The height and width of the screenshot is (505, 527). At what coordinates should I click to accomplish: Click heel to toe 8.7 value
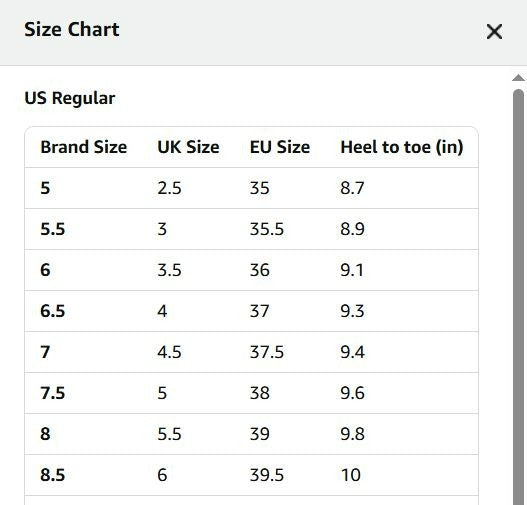point(352,188)
